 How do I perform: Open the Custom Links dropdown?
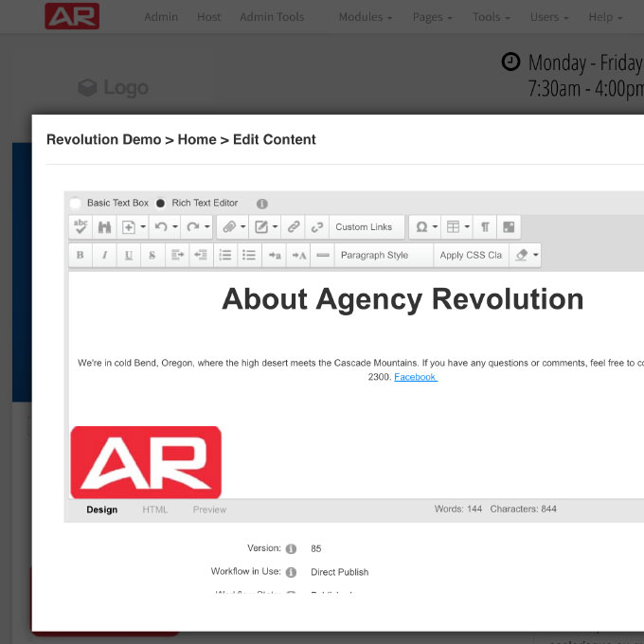click(367, 226)
